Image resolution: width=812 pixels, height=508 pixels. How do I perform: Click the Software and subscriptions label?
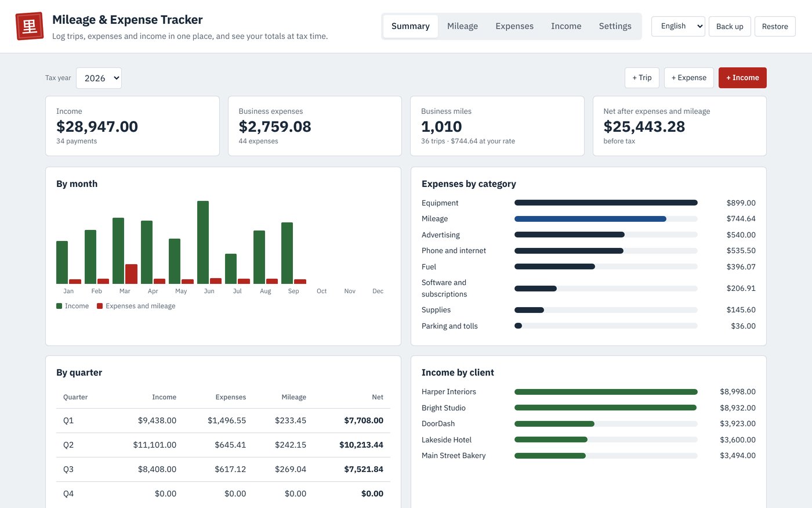point(444,288)
